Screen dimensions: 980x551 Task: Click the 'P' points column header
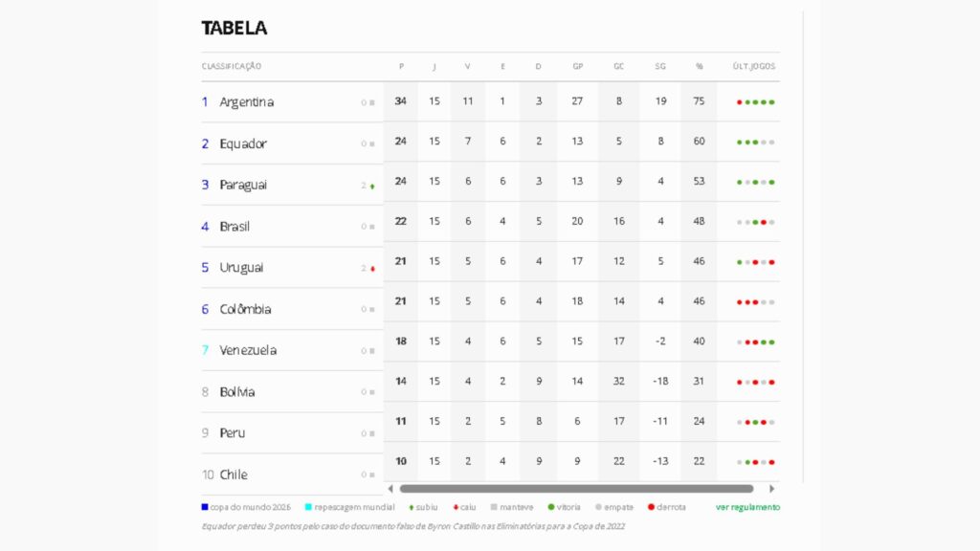401,66
